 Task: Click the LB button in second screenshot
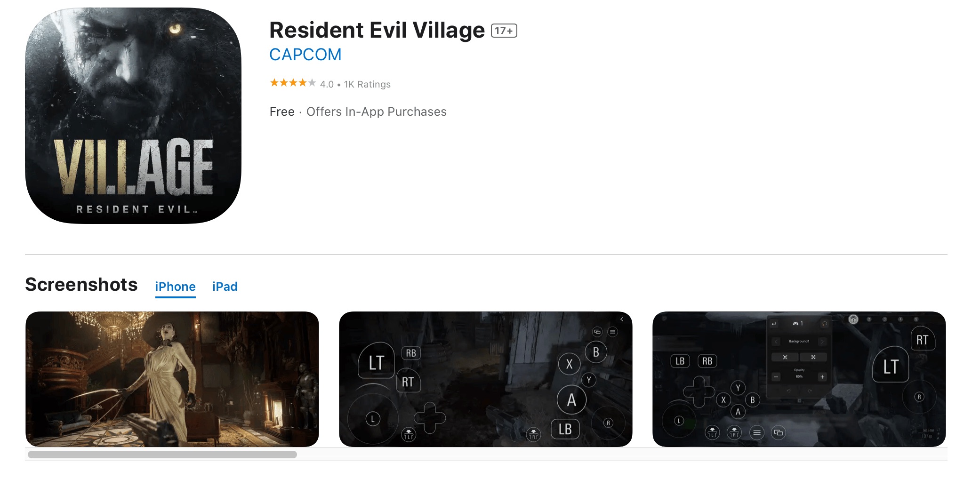pyautogui.click(x=565, y=429)
